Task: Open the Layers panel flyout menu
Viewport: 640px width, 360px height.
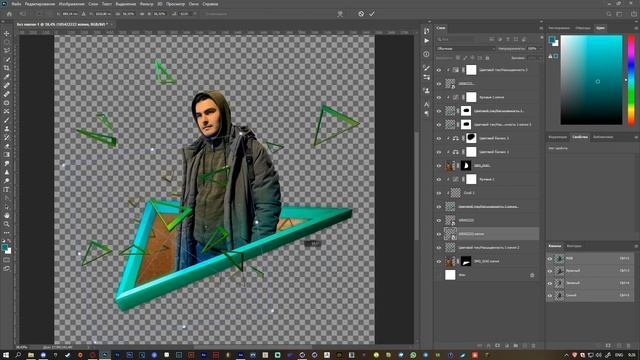Action: click(x=541, y=28)
